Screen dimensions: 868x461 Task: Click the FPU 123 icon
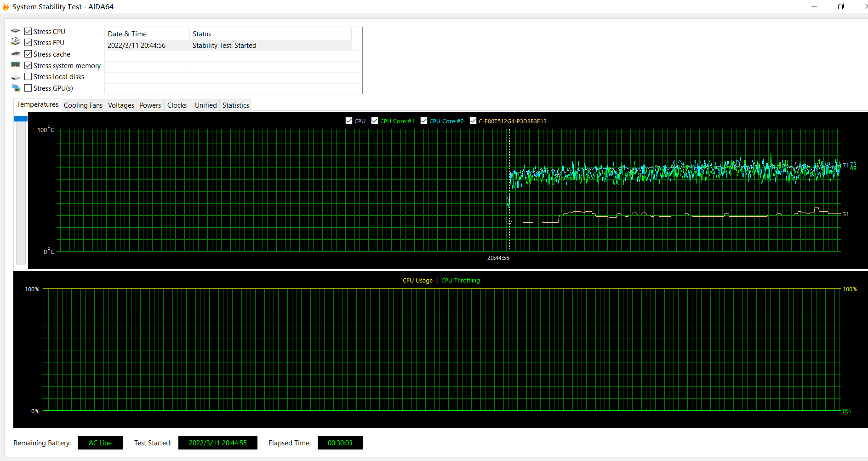tap(15, 42)
